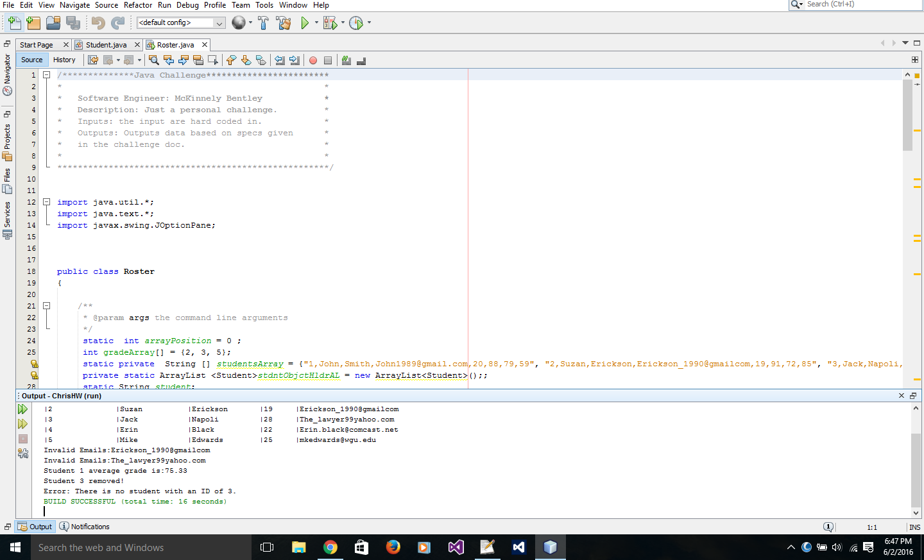The image size is (924, 560).
Task: Expand the Debug Project dropdown arrow
Action: click(343, 23)
